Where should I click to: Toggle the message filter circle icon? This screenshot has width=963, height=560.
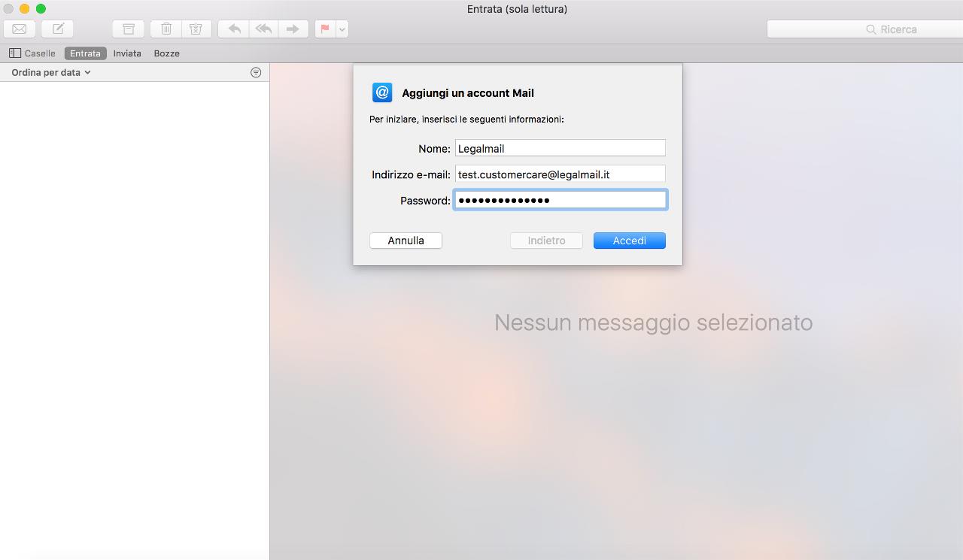point(256,73)
